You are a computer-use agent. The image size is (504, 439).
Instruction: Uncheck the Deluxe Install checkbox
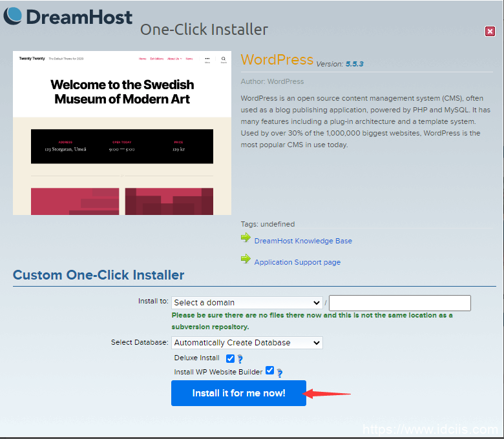tap(230, 358)
